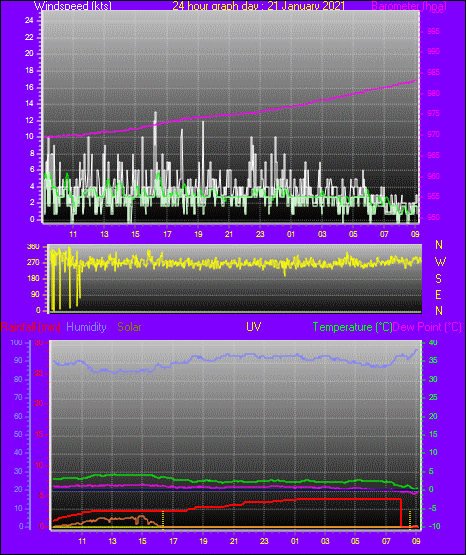The image size is (466, 555).
Task: Select the Temperature (°C) legend label
Action: tap(352, 327)
